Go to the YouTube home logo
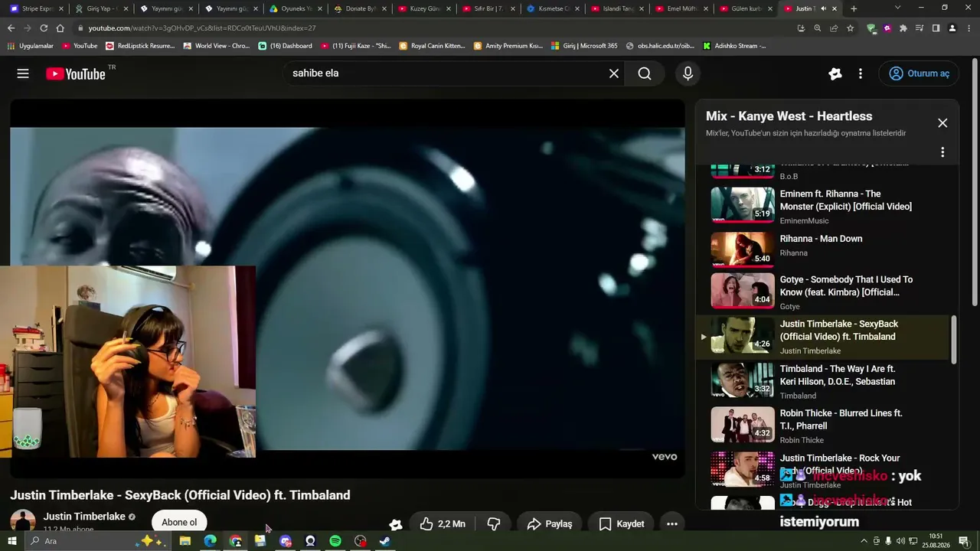This screenshot has width=980, height=551. click(x=75, y=73)
